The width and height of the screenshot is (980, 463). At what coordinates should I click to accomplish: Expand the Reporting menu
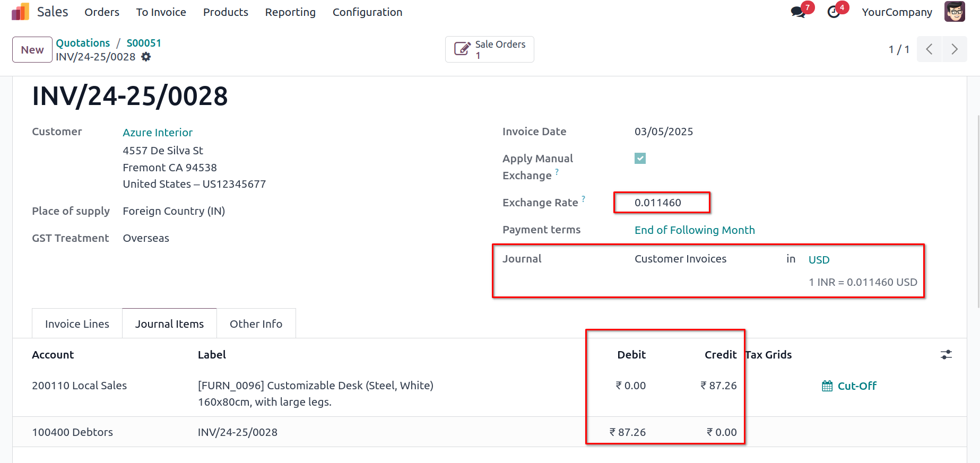click(x=290, y=12)
